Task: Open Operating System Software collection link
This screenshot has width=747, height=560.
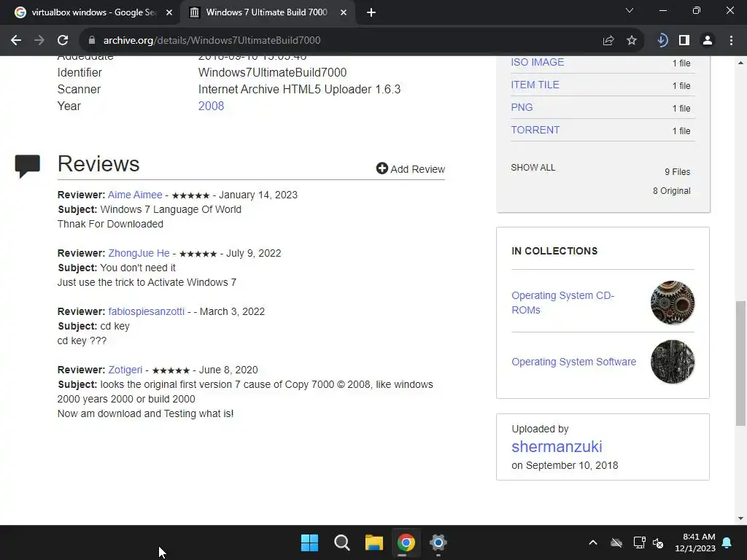Action: [573, 362]
